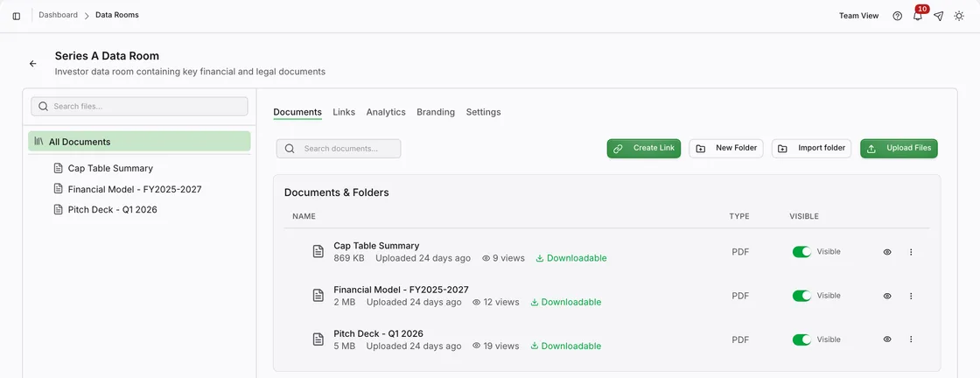
Task: Open Cap Table Summary document name in table
Action: click(376, 246)
